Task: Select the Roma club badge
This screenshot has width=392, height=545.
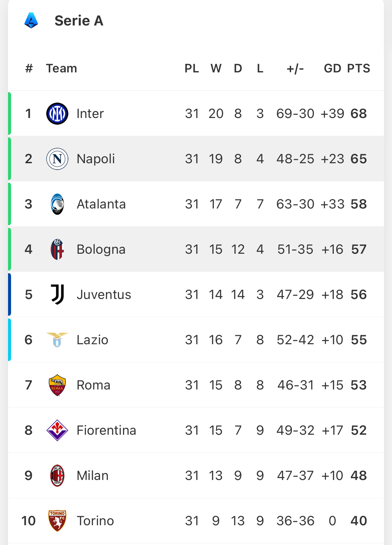Action: pyautogui.click(x=57, y=385)
